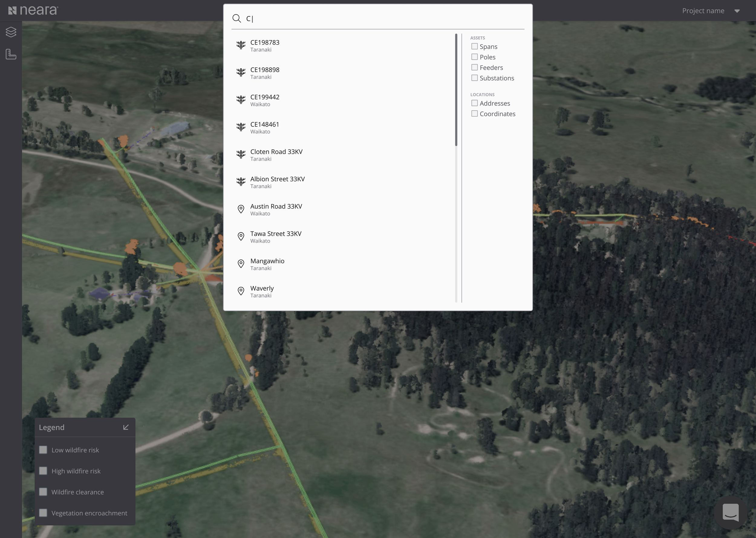Choose Austin Road 33KV result
Image resolution: width=756 pixels, height=538 pixels.
coord(276,209)
